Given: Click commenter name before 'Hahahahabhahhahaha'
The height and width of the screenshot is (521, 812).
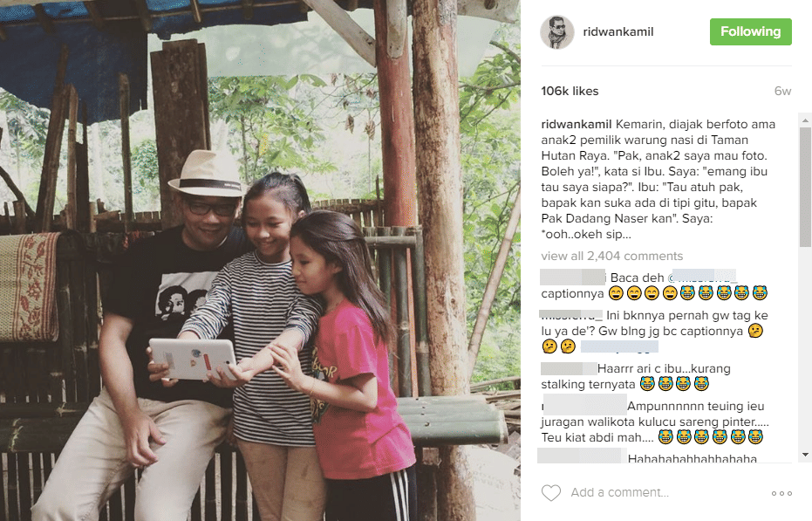Looking at the screenshot, I should click(x=582, y=456).
